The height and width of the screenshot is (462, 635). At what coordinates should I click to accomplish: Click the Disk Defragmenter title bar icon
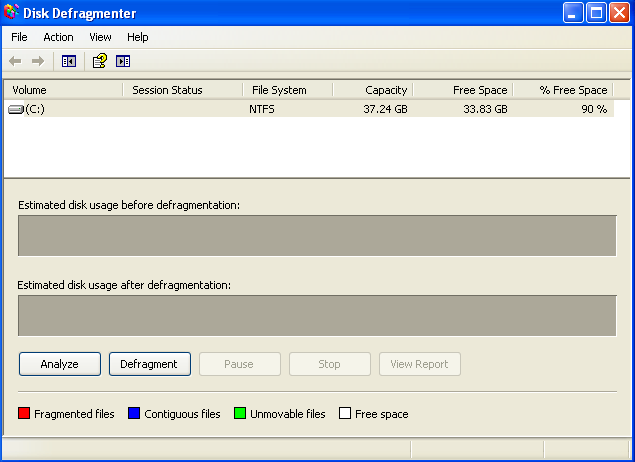pos(11,13)
